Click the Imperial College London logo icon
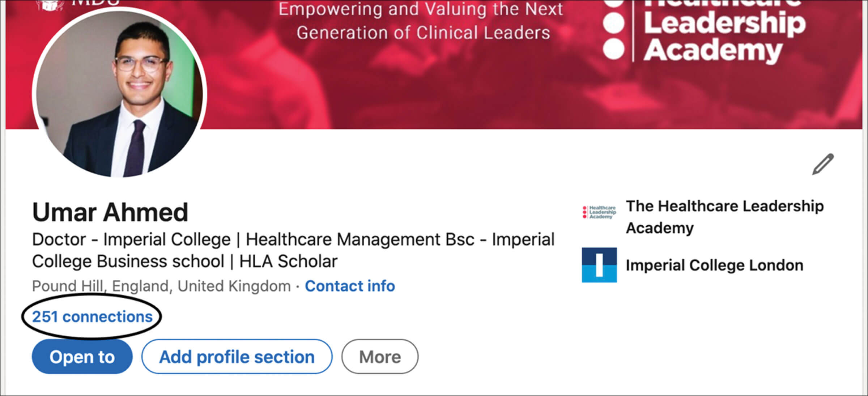The image size is (868, 396). [x=599, y=265]
